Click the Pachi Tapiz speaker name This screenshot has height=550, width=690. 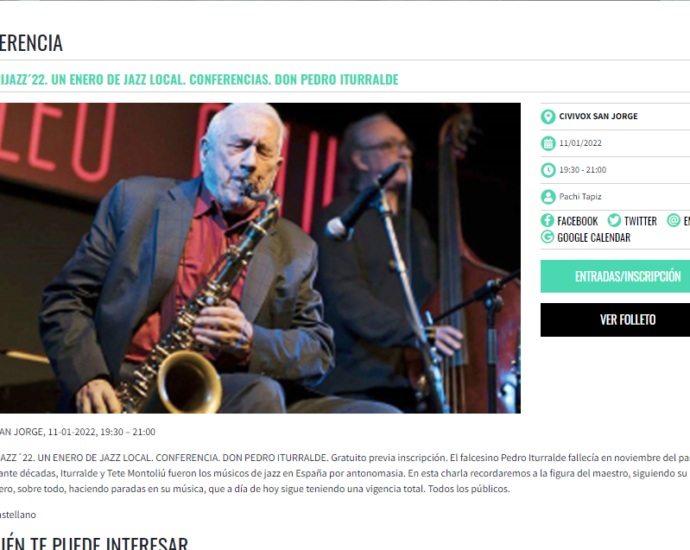pos(580,197)
